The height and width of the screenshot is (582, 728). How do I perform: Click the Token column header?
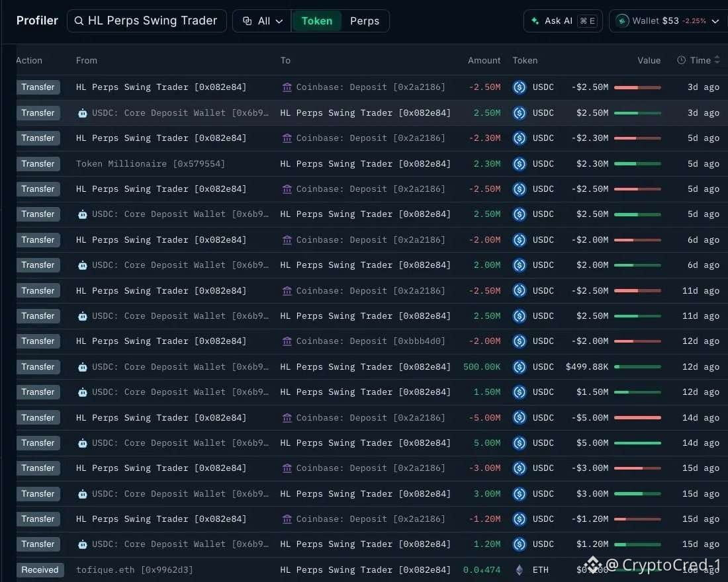click(x=525, y=60)
